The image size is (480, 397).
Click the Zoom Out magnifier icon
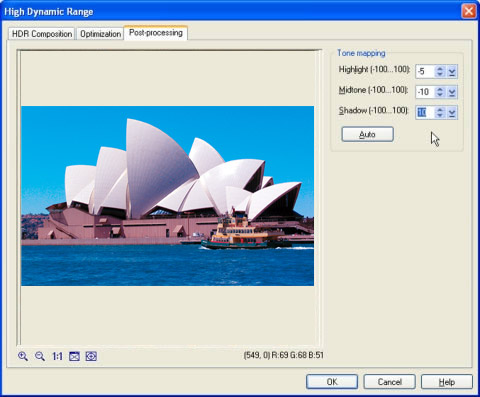coord(40,356)
